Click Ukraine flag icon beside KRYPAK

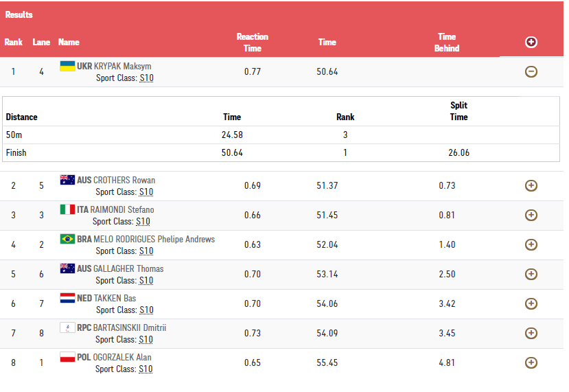tap(67, 66)
